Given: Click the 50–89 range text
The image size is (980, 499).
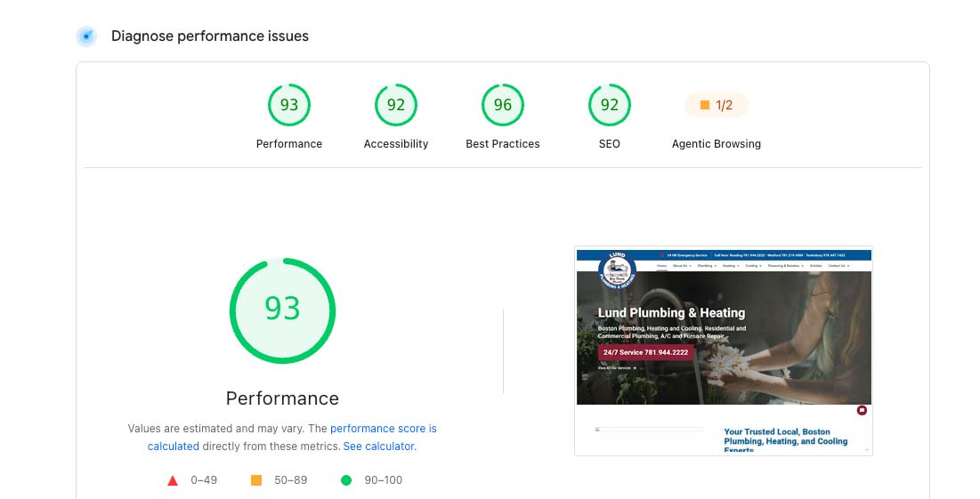Looking at the screenshot, I should click(x=291, y=480).
